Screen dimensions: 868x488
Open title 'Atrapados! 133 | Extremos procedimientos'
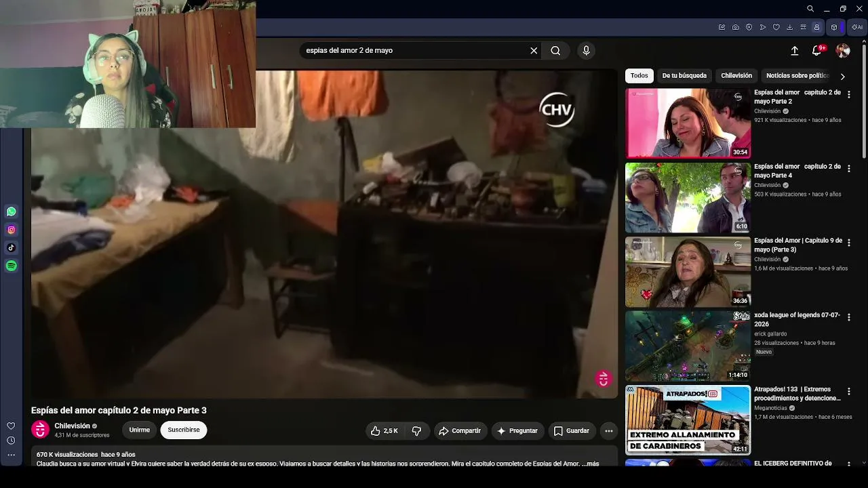coord(797,394)
